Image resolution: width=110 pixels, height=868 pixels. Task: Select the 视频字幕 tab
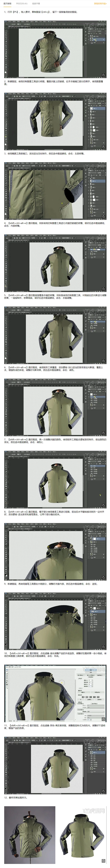tap(36, 3)
